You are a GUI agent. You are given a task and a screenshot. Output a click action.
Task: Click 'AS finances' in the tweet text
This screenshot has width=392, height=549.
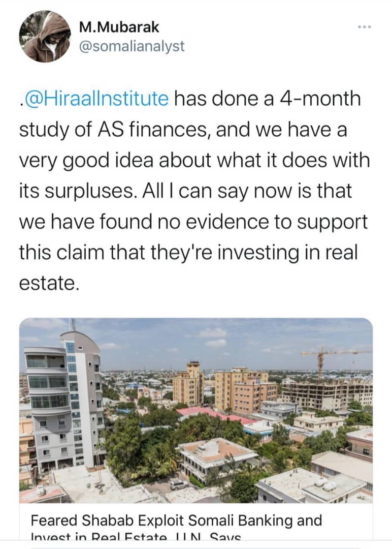pyautogui.click(x=162, y=129)
